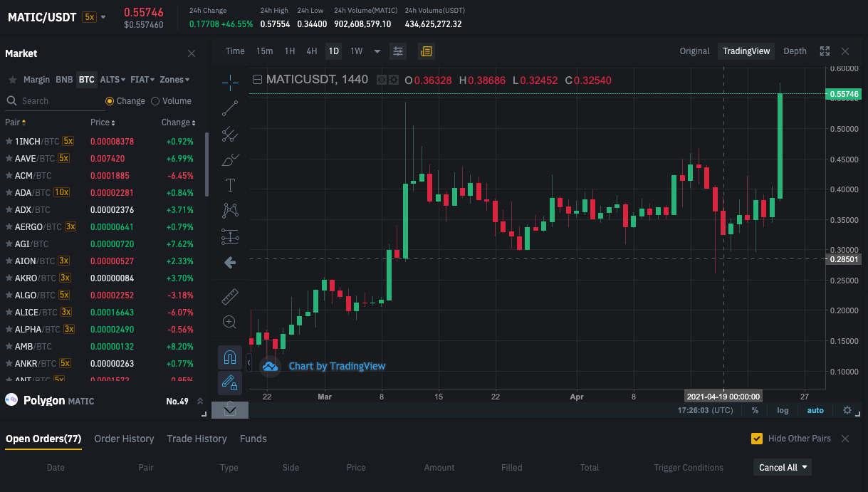Viewport: 868px width, 492px height.
Task: Open the FIAT market dropdown
Action: pyautogui.click(x=142, y=80)
